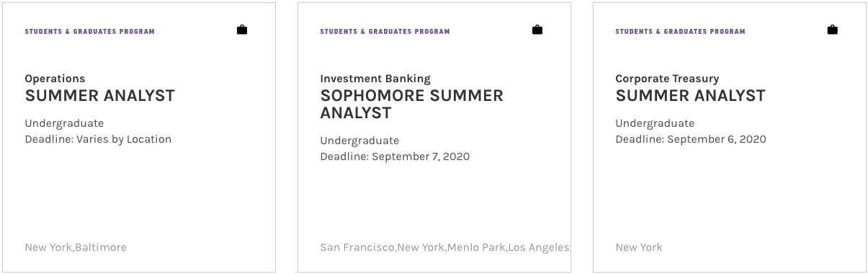Click Students & Graduates Program tag on Operations card
The height and width of the screenshot is (274, 868).
90,32
